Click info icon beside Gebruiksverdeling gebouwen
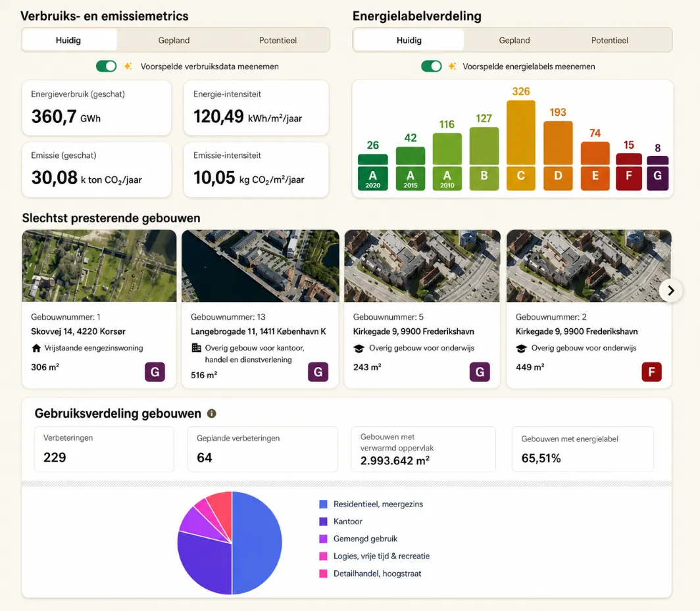This screenshot has width=700, height=611. (212, 414)
